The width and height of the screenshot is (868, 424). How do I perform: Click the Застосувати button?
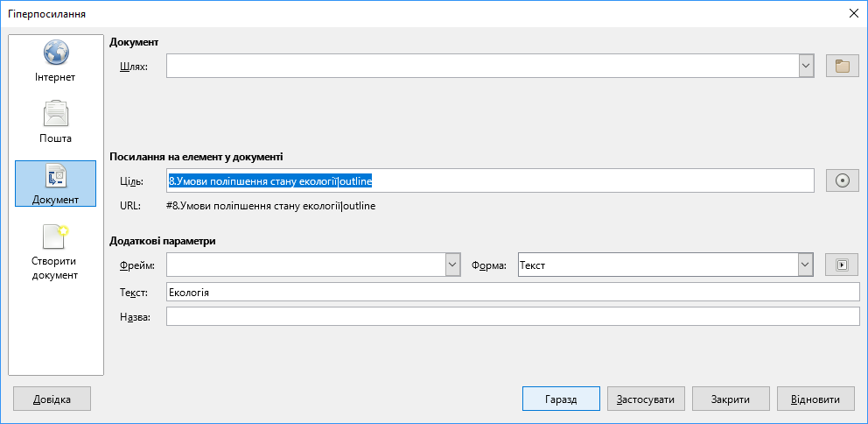pyautogui.click(x=646, y=399)
